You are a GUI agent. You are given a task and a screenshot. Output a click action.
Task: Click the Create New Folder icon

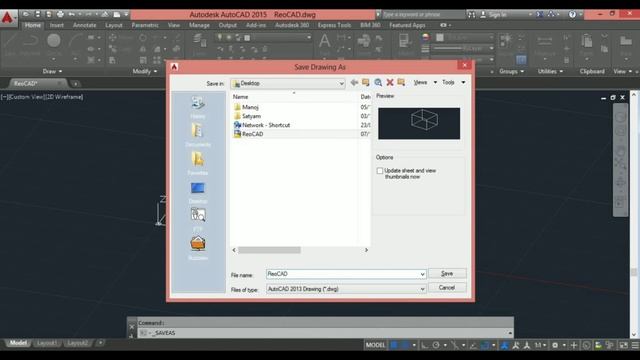coord(401,82)
